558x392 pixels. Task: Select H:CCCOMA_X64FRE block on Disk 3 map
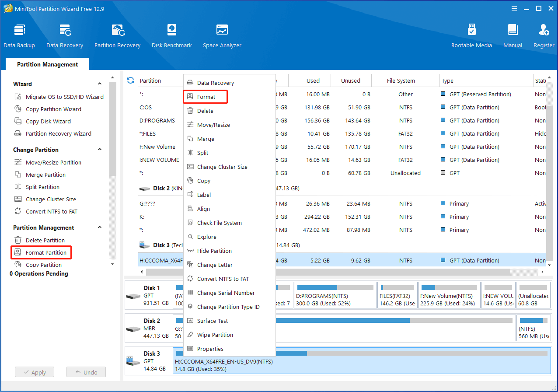pyautogui.click(x=362, y=360)
